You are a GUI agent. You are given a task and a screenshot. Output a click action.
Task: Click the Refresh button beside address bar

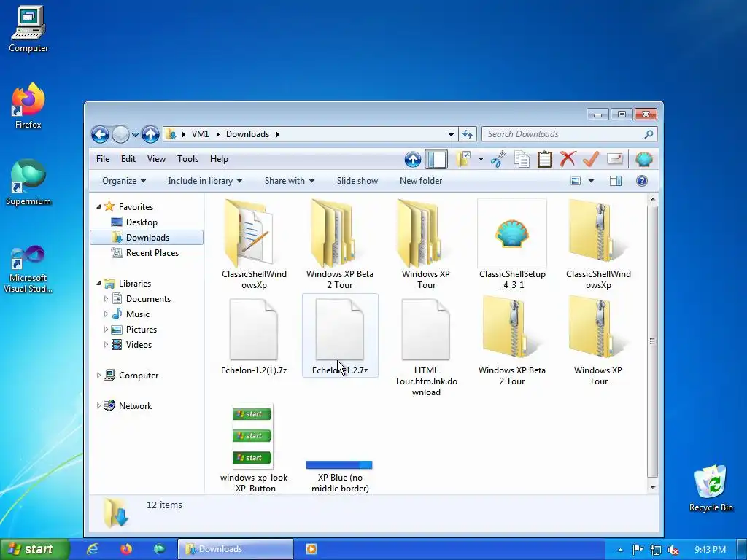(468, 135)
